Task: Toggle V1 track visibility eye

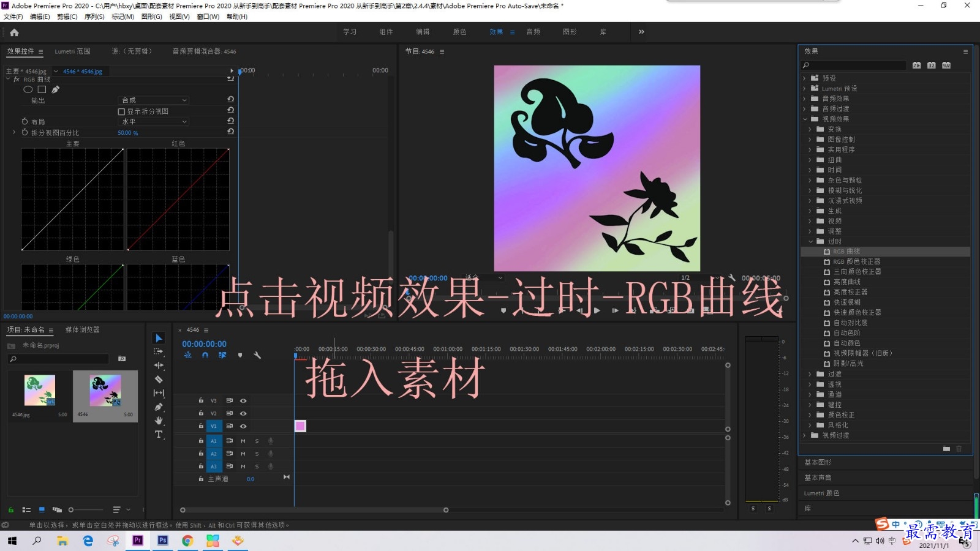Action: click(243, 426)
